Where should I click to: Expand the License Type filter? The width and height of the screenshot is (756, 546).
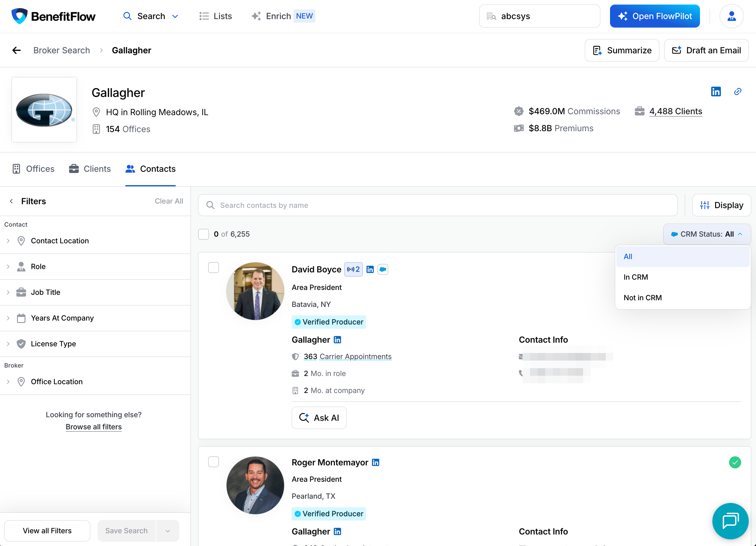tap(95, 344)
